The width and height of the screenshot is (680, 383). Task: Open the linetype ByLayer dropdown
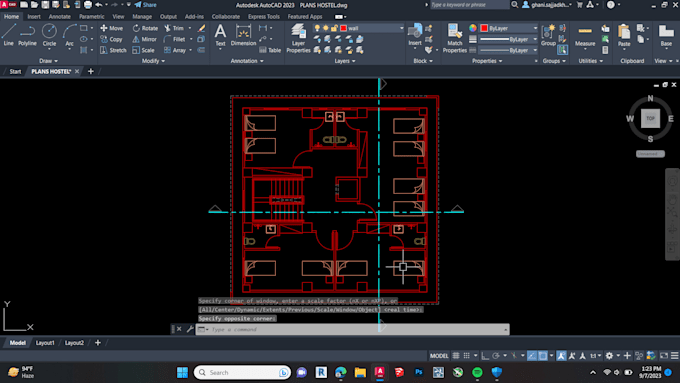pyautogui.click(x=535, y=50)
